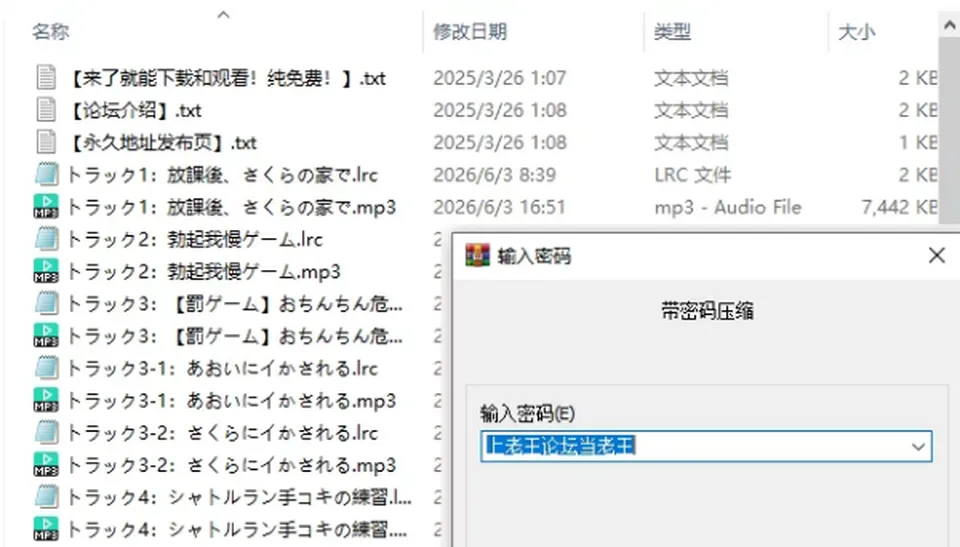Sort by 修改日期 column header
Image resolution: width=960 pixels, height=547 pixels.
point(470,31)
